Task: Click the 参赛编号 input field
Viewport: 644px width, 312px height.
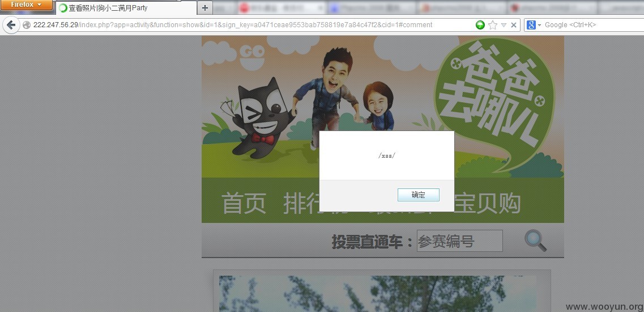Action: (x=459, y=241)
